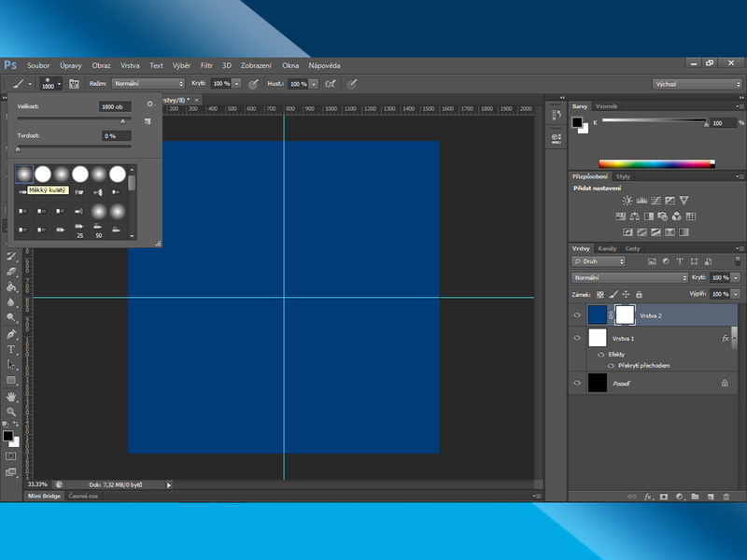Click the brush preset picker gear icon
This screenshot has height=560, width=747.
click(x=149, y=104)
